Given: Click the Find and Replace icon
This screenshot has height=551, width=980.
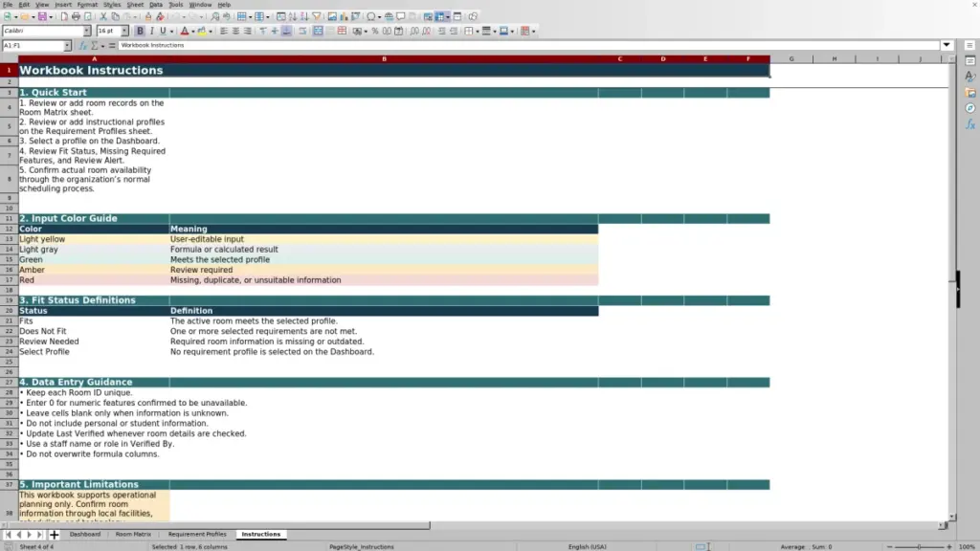Looking at the screenshot, I should click(x=215, y=16).
